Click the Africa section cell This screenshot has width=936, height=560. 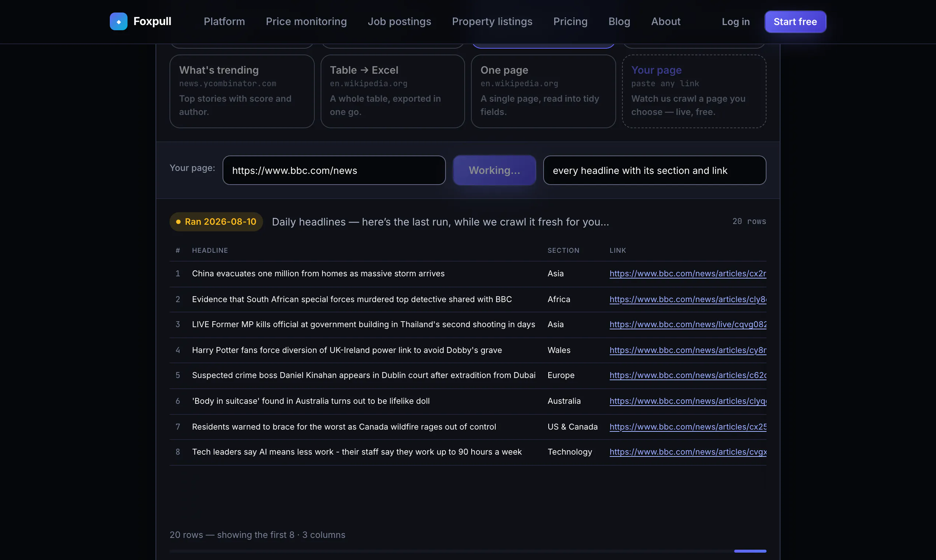pos(559,299)
